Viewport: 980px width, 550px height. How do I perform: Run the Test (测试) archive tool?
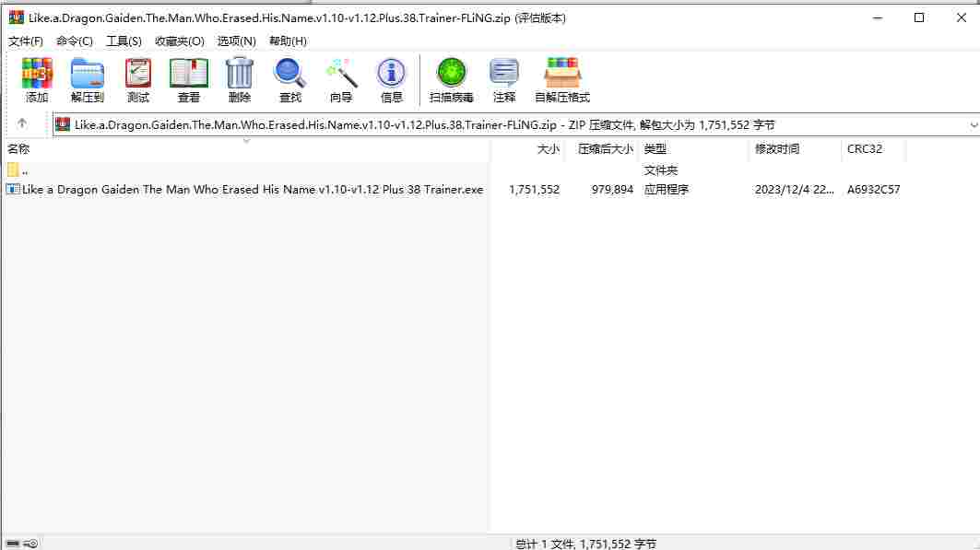(x=138, y=79)
